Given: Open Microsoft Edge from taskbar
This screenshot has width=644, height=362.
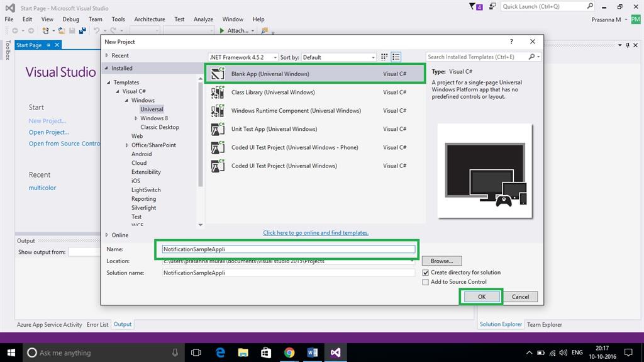Looking at the screenshot, I should (x=220, y=353).
